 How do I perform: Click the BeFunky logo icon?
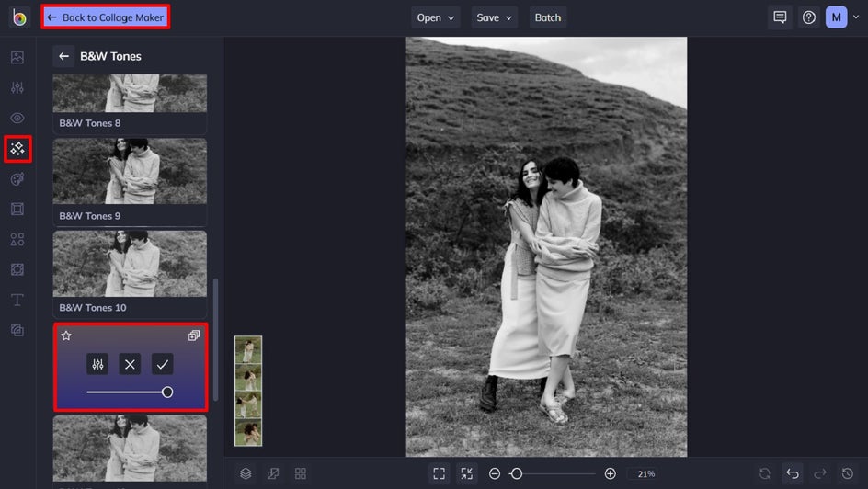click(19, 17)
